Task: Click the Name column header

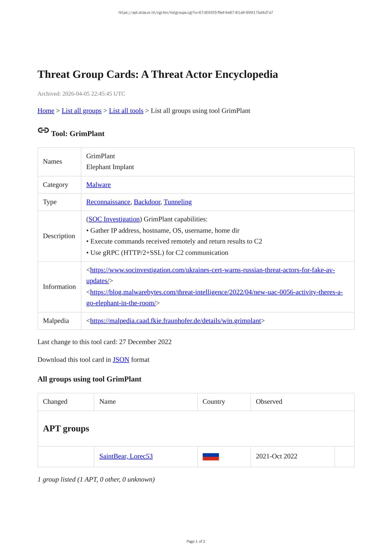Action: pyautogui.click(x=107, y=402)
